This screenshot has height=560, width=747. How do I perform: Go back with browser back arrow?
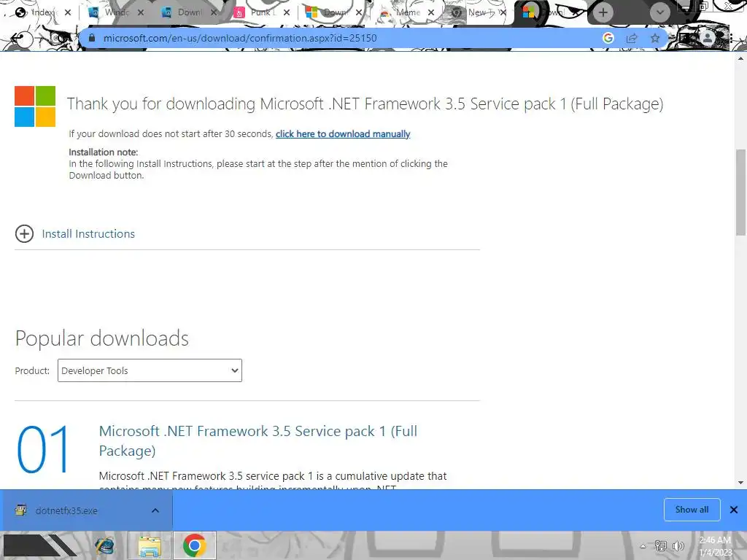click(x=17, y=38)
